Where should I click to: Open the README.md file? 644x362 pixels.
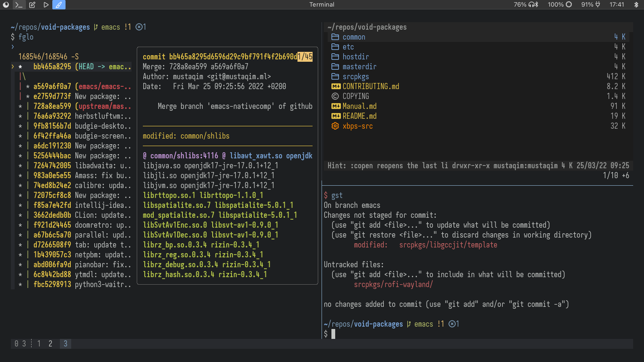tap(359, 116)
